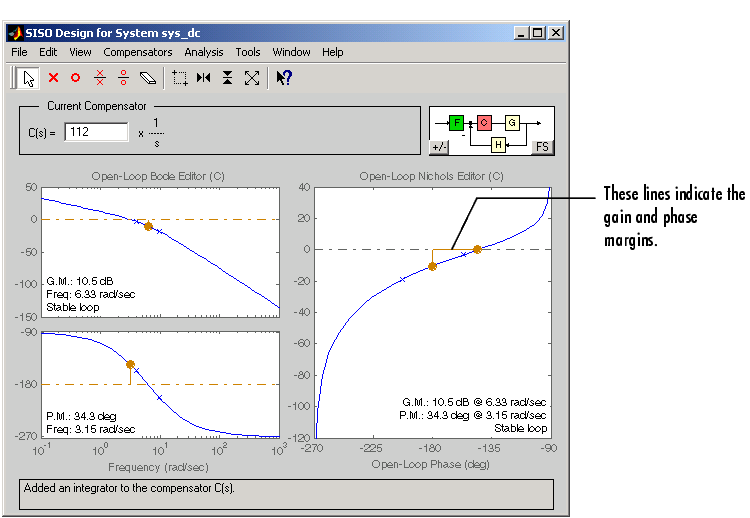Choose the add real zero tool
The image size is (750, 518).
pos(75,77)
